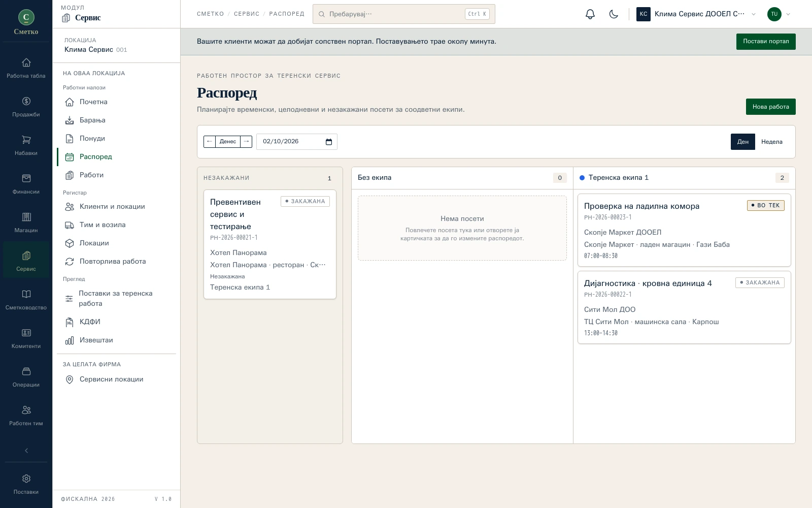Open Клиенти и локации in the register

116,207
